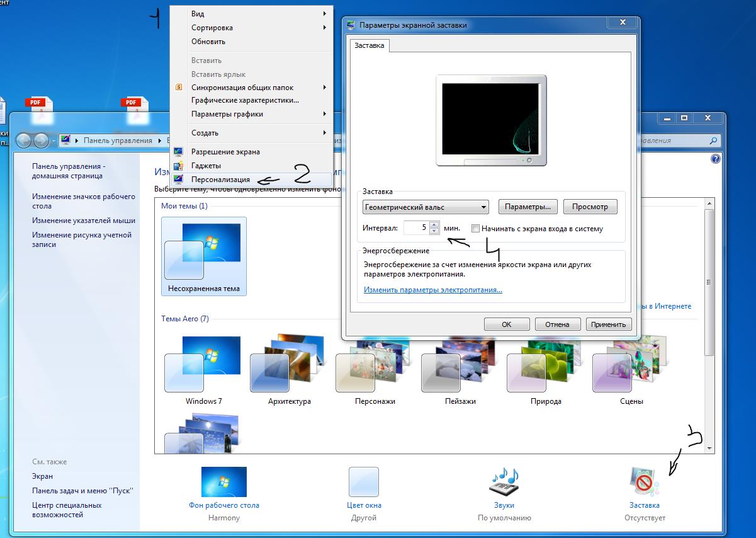Select the Природа theme

546,370
